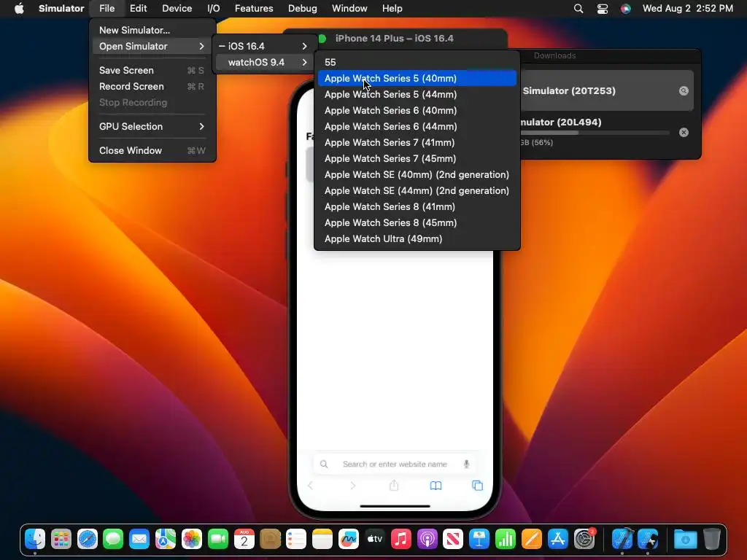Image resolution: width=747 pixels, height=560 pixels.
Task: Open the I/O menu
Action: (x=214, y=9)
